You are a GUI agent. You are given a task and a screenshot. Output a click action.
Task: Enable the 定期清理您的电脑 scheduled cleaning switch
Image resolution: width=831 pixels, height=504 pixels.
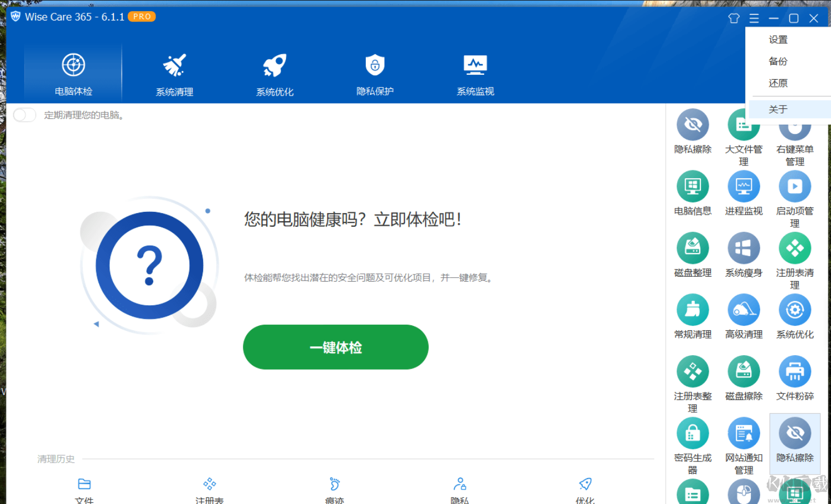[24, 115]
